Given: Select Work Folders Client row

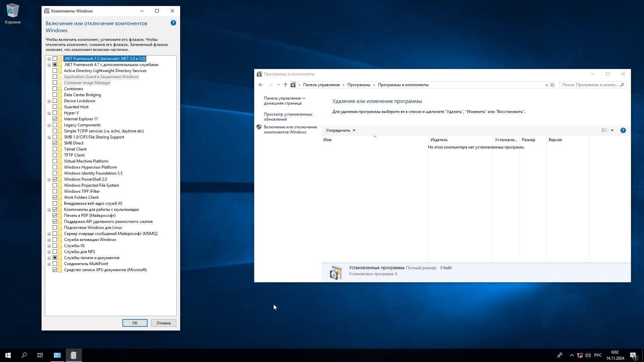Looking at the screenshot, I should 81,197.
